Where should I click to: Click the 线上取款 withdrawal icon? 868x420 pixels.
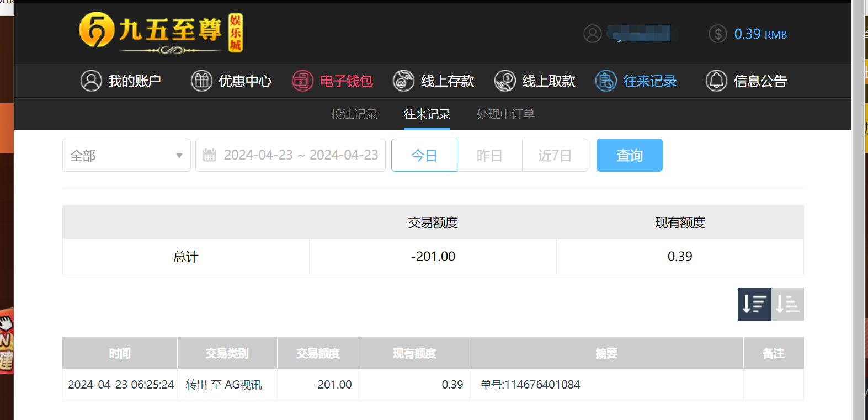pyautogui.click(x=505, y=81)
